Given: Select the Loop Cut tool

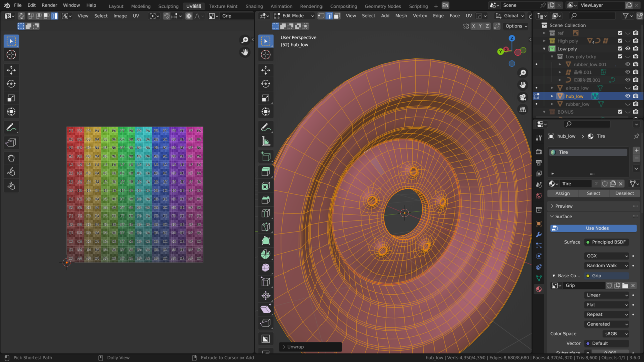Looking at the screenshot, I should (x=266, y=213).
